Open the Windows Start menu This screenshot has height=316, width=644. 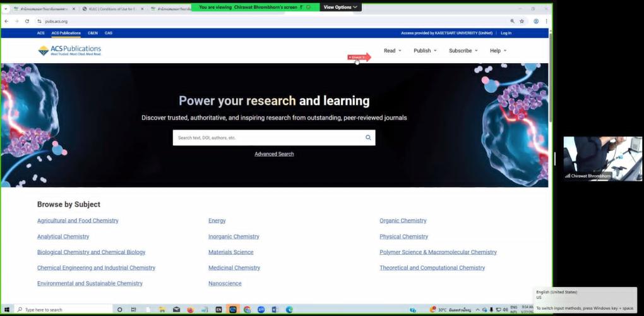(7, 310)
